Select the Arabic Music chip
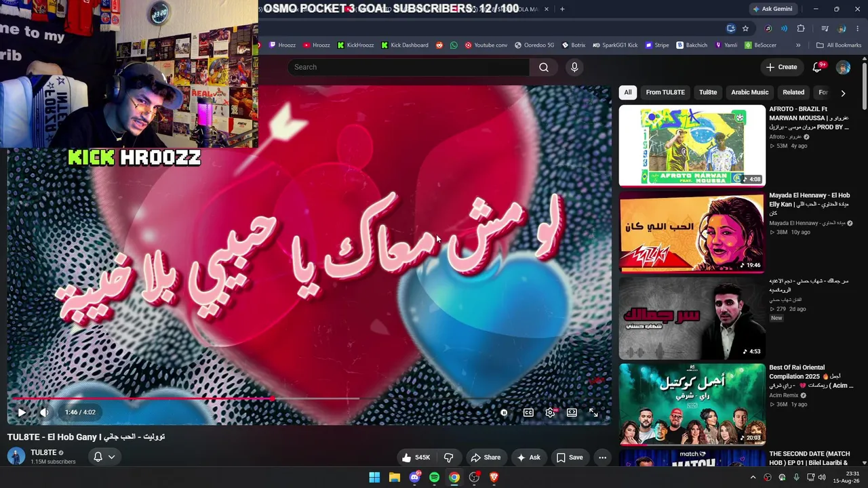Screen dimensions: 868x488 pyautogui.click(x=750, y=92)
